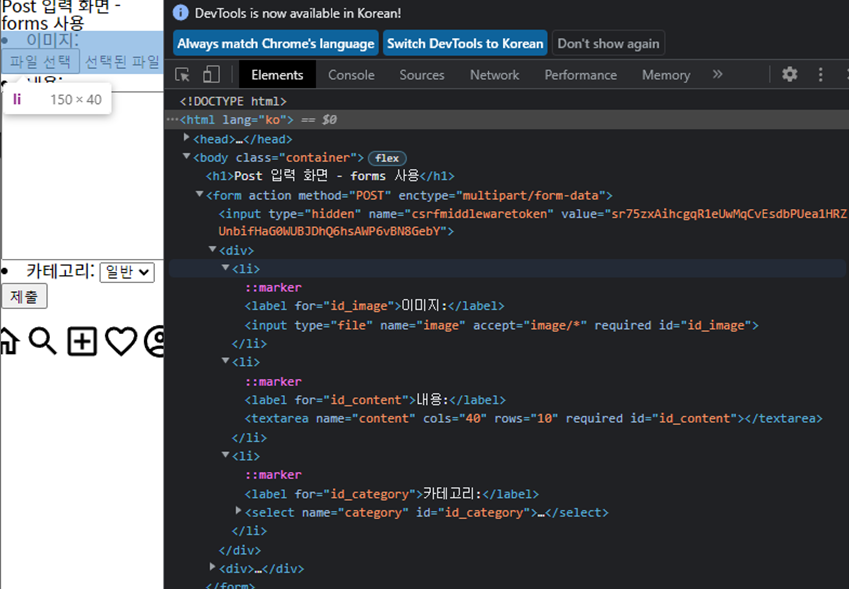Collapse the li node containing id_image label
The image size is (849, 589).
[x=225, y=267]
